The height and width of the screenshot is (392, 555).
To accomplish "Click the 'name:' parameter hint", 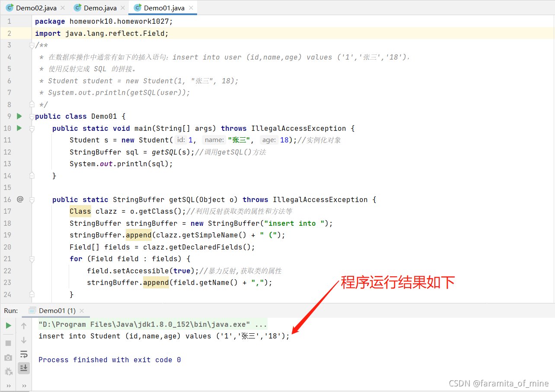I will click(x=214, y=140).
